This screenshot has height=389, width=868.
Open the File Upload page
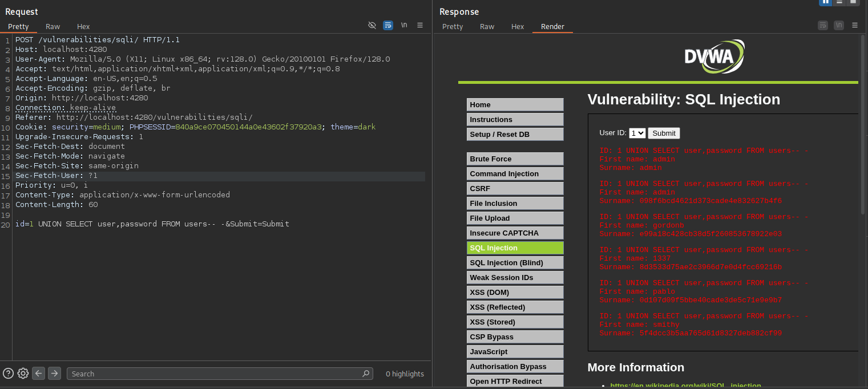[x=515, y=218]
